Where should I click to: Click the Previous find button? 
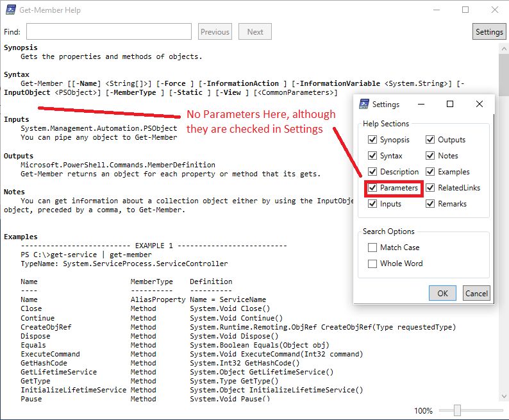(215, 31)
